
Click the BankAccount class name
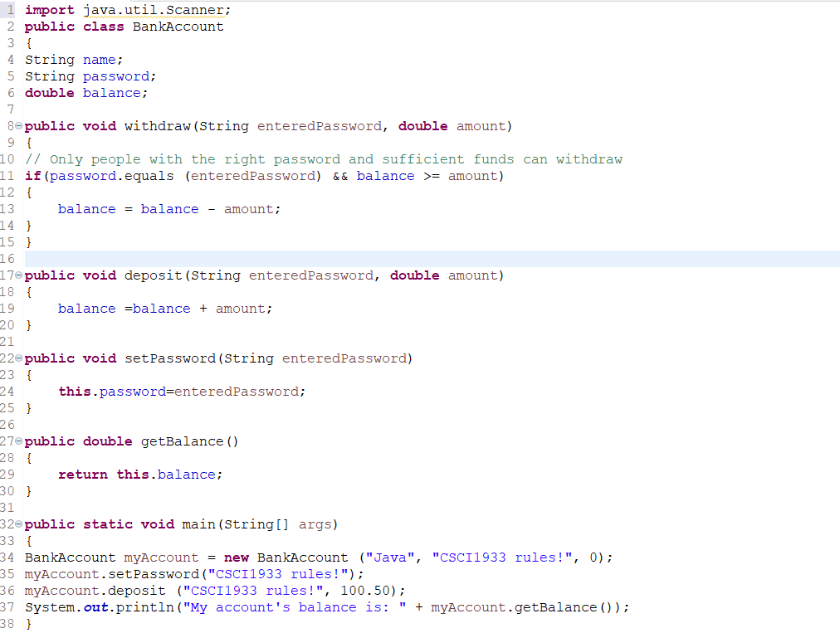(x=177, y=26)
